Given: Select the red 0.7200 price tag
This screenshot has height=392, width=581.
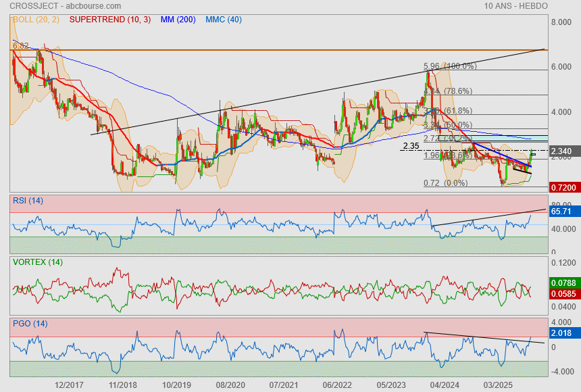Looking at the screenshot, I should coord(563,186).
